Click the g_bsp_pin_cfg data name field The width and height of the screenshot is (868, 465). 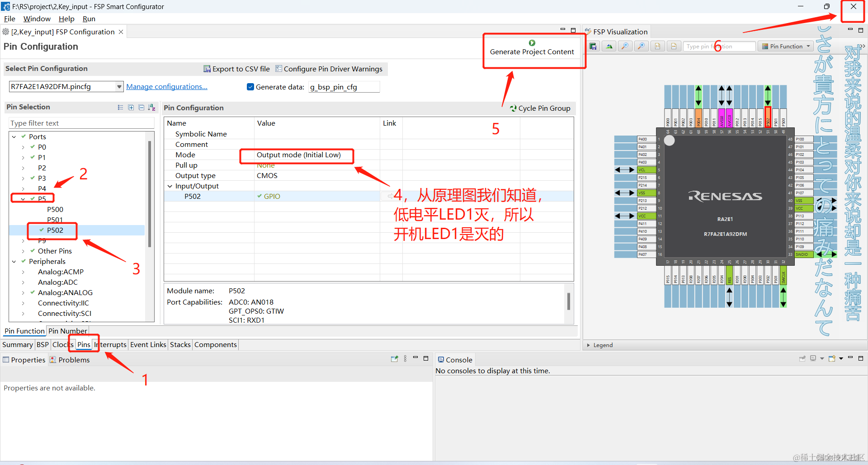click(x=344, y=87)
